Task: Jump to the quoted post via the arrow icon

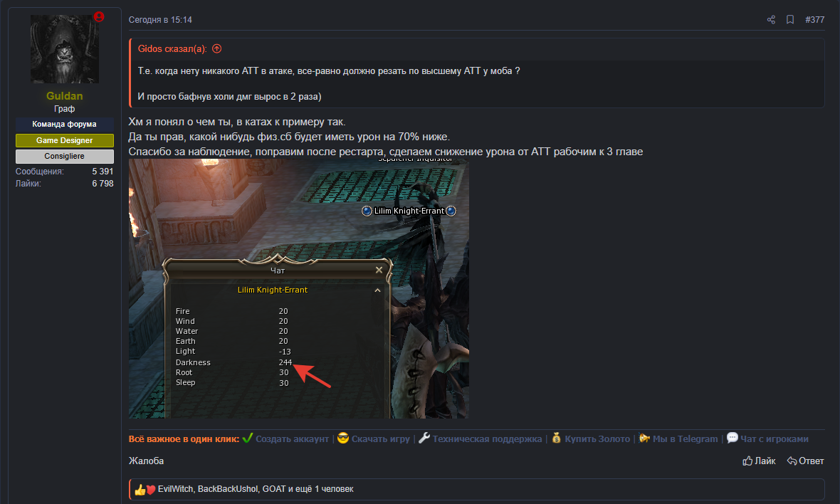Action: pos(217,48)
